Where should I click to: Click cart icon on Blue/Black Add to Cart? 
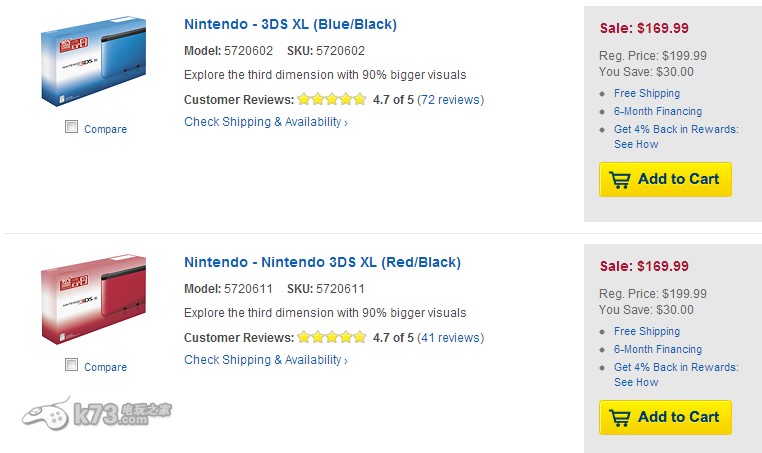tap(620, 180)
